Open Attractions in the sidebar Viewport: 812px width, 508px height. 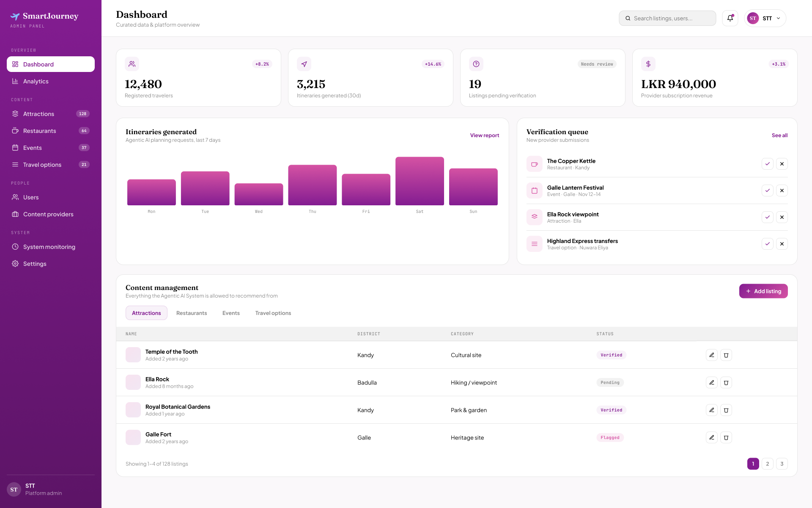pos(51,114)
